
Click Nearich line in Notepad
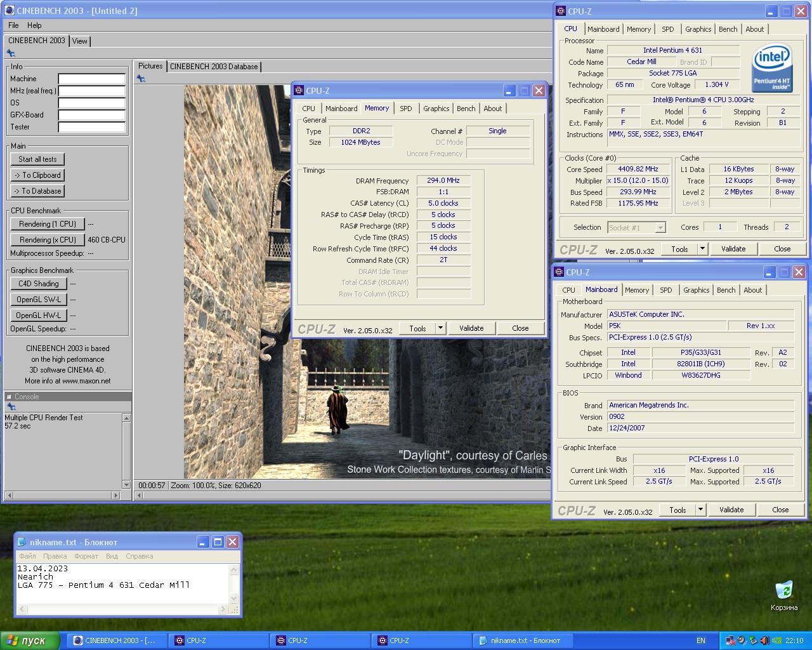click(36, 577)
